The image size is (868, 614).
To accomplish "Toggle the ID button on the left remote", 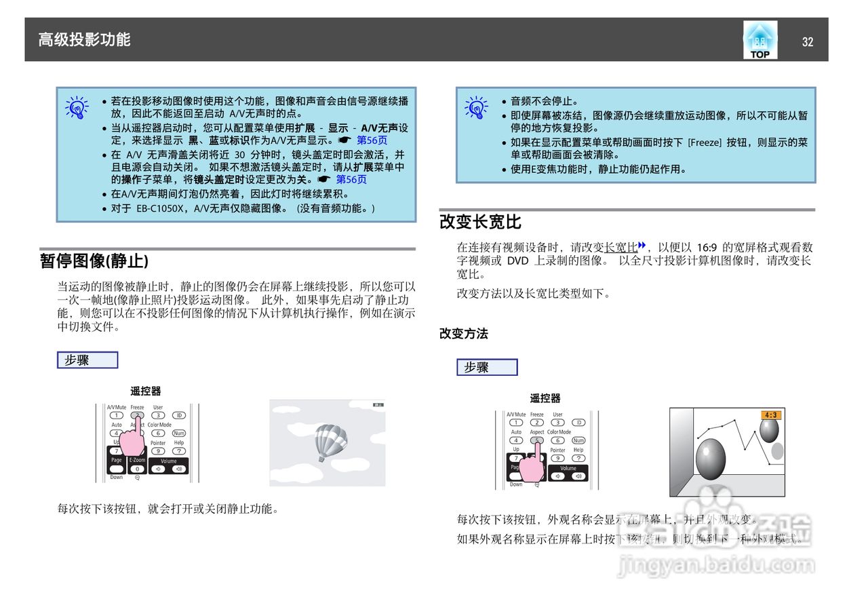I will (180, 415).
